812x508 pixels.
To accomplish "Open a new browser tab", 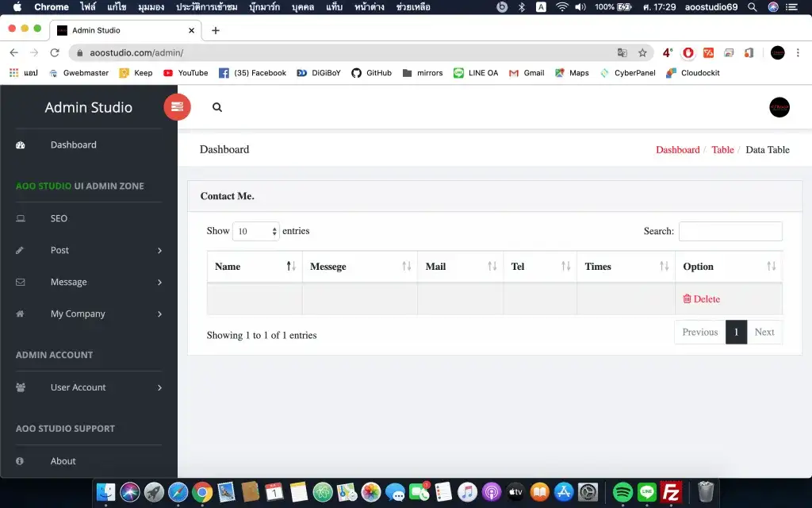I will 216,31.
